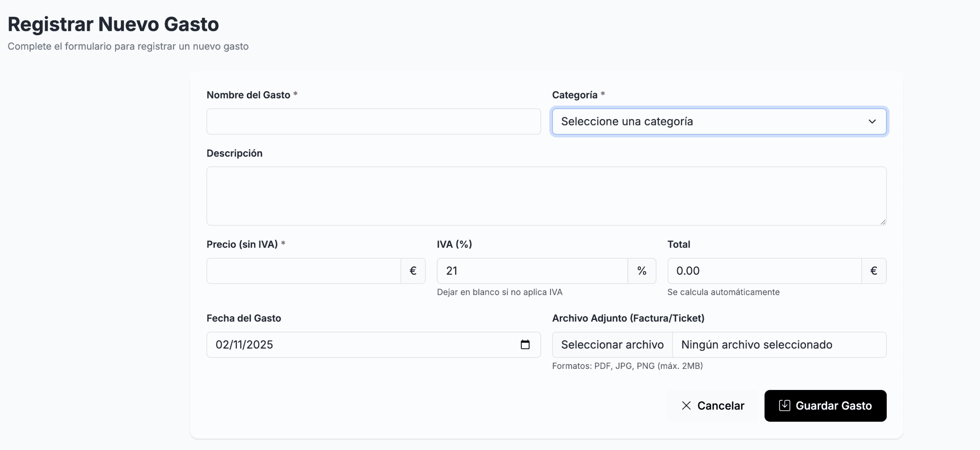Click the date value 02/11/2025

click(x=244, y=345)
